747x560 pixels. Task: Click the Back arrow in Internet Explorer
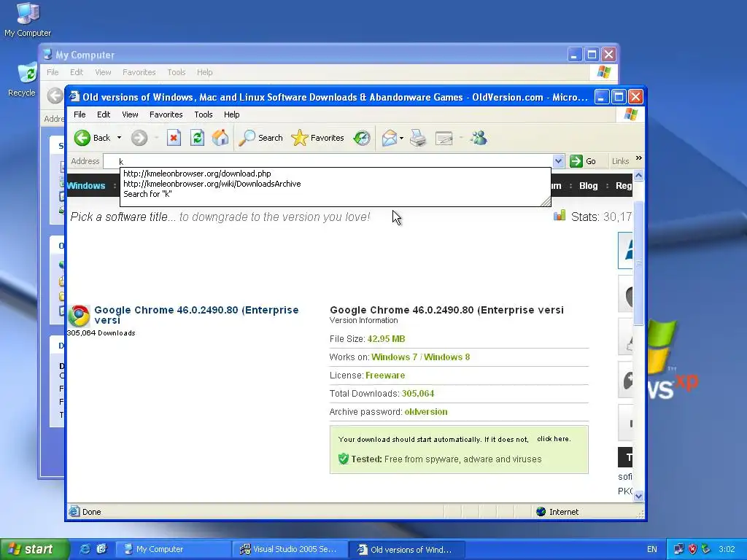[82, 138]
